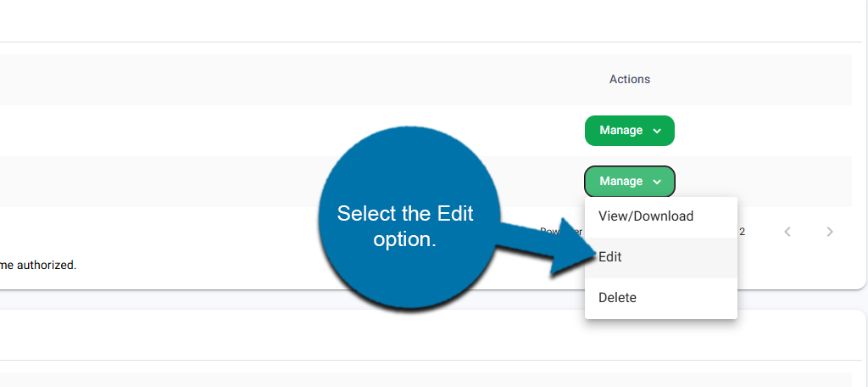Open the first row's Manage dropdown
This screenshot has width=868, height=387.
(629, 131)
